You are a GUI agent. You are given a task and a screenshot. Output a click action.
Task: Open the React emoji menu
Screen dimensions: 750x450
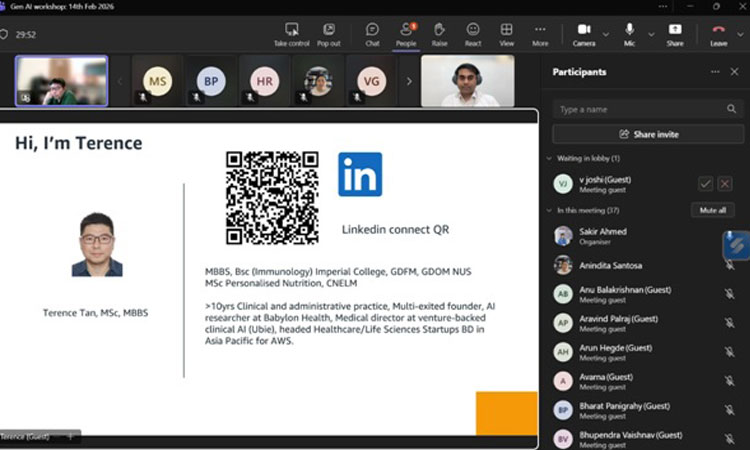pos(473,33)
